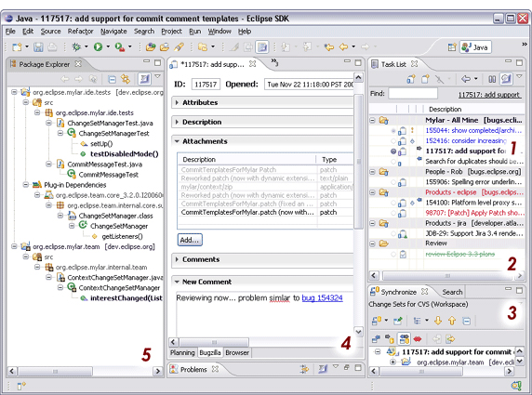Screen dimensions: 532x395
Task: Expand the Attributes section
Action: point(177,102)
